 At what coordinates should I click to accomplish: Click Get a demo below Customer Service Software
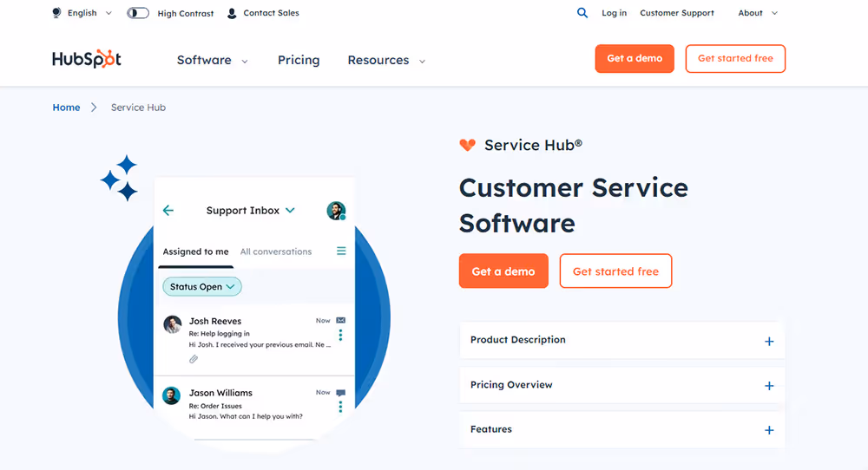[x=503, y=271]
